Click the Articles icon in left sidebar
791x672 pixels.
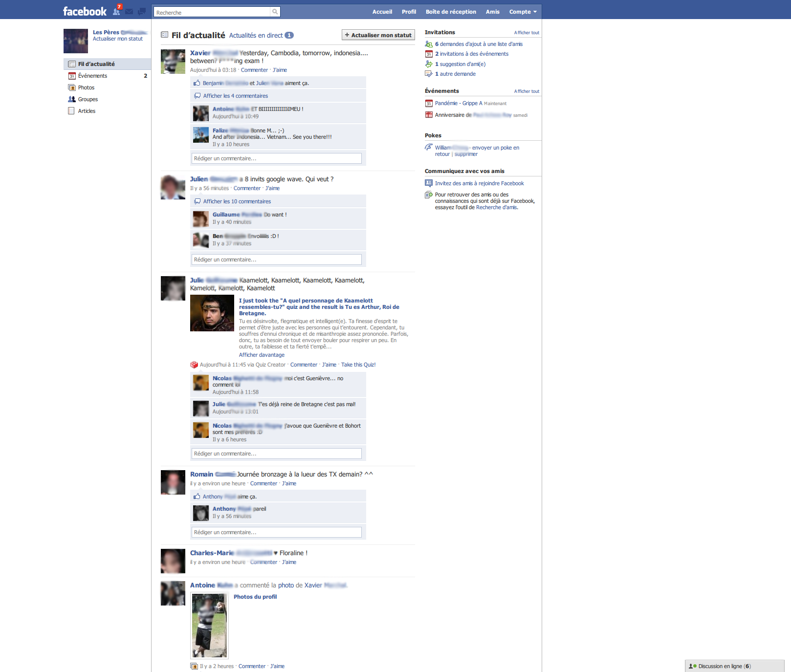[72, 111]
